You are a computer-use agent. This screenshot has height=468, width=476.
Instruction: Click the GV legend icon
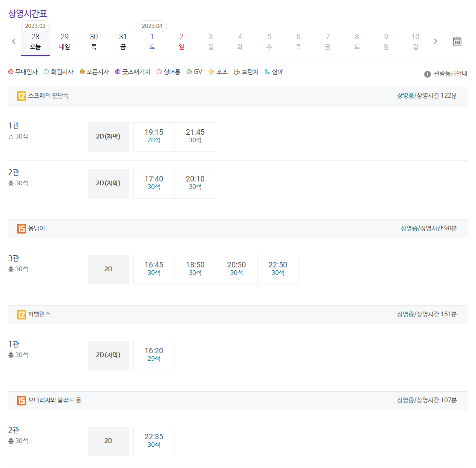coord(189,72)
